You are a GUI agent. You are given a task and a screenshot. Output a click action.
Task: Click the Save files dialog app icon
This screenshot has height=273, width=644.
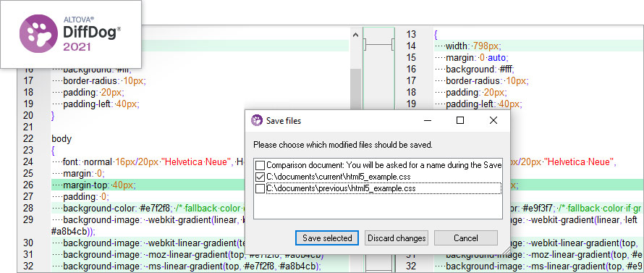257,120
